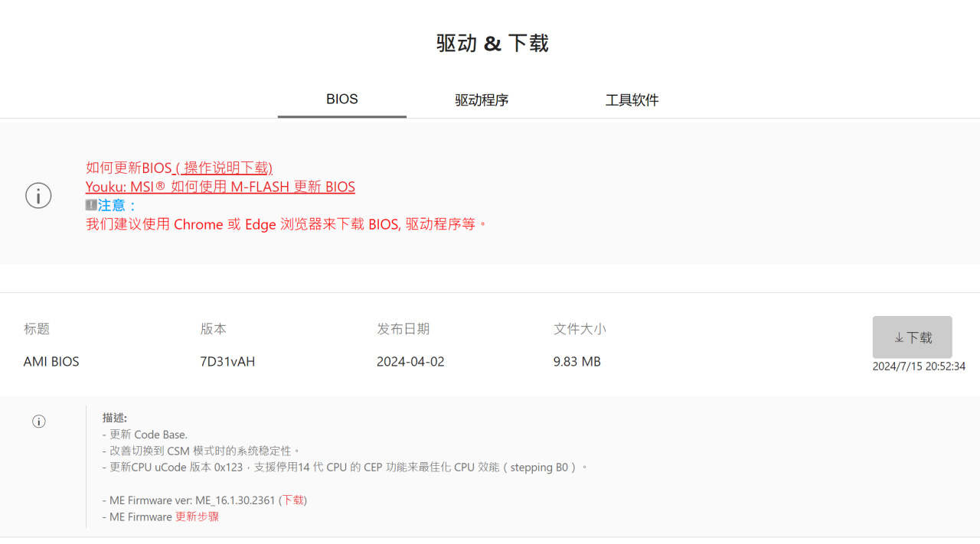Click the 发布日期 column header
The height and width of the screenshot is (544, 980).
coord(403,329)
